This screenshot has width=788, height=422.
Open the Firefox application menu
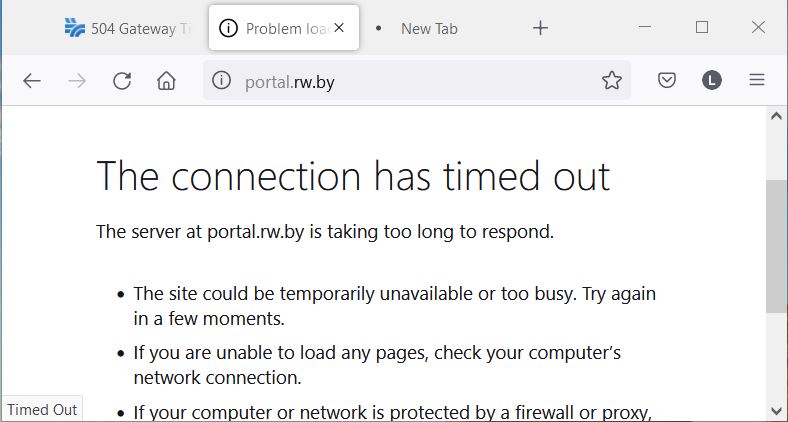pos(757,81)
